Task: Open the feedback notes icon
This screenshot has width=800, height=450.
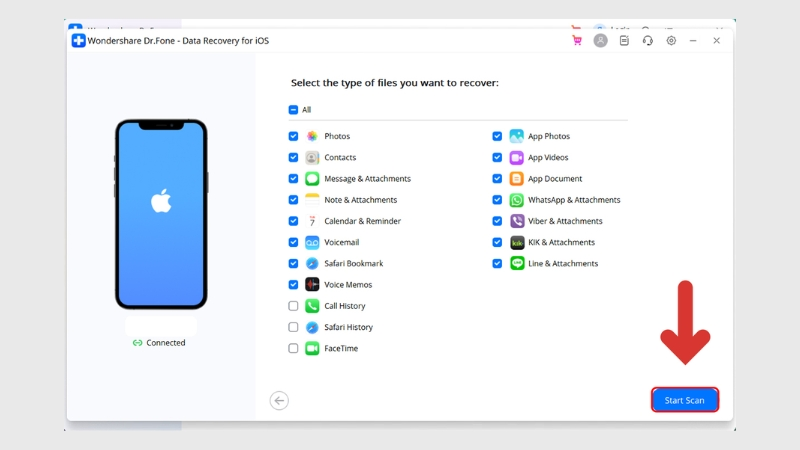Action: pyautogui.click(x=624, y=41)
